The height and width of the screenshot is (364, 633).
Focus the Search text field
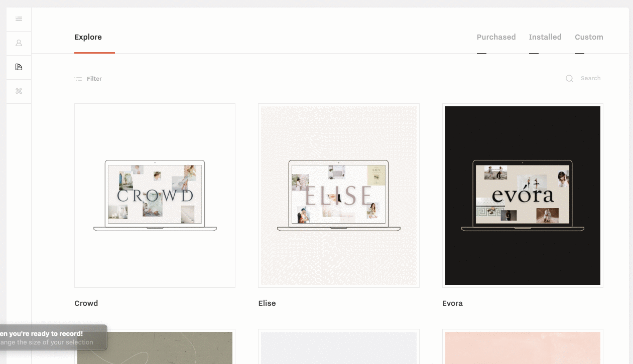pos(591,78)
